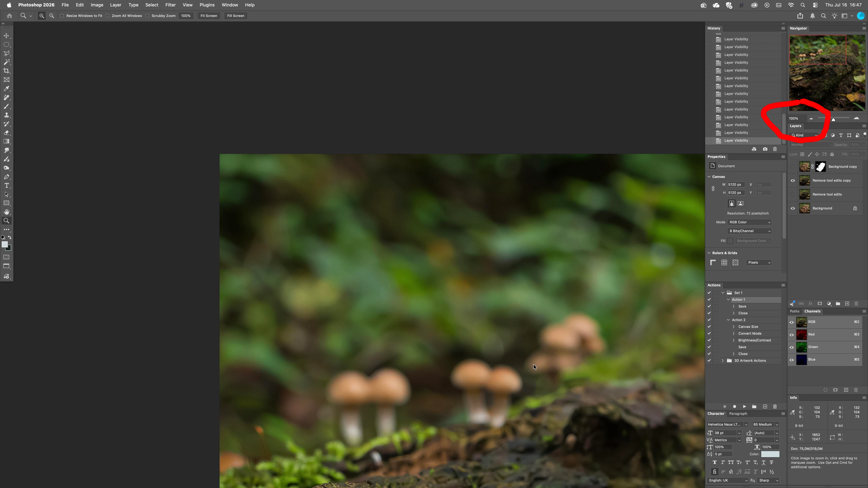
Task: Enable Zoom All Windows checkbox
Action: (x=107, y=16)
